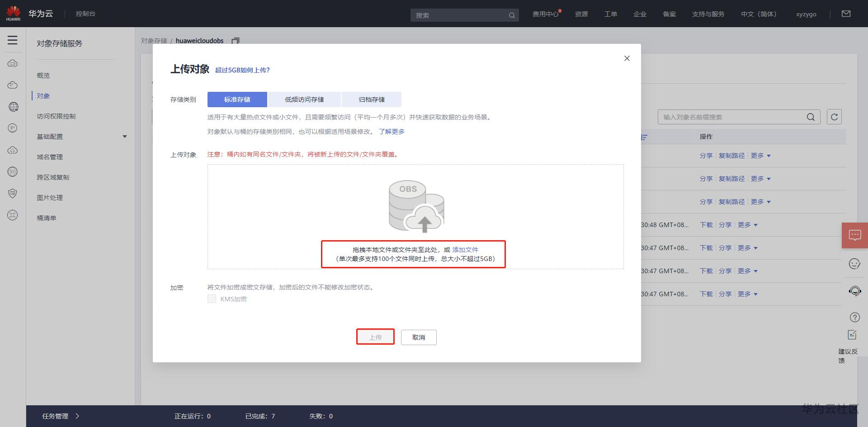The width and height of the screenshot is (868, 427).
Task: Open the red chat bubble widget
Action: click(x=854, y=235)
